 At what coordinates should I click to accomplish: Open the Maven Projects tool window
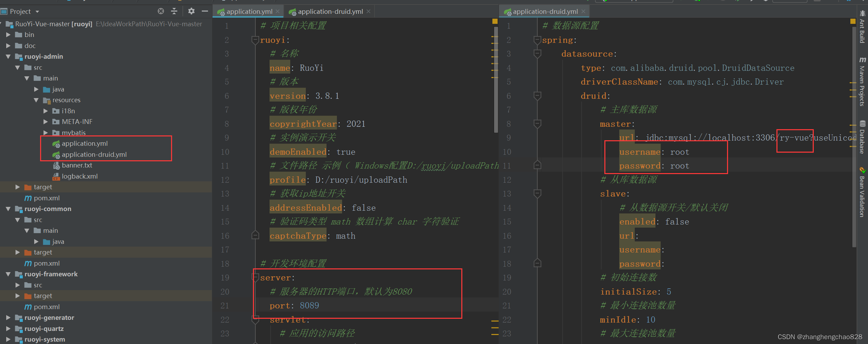pyautogui.click(x=862, y=82)
